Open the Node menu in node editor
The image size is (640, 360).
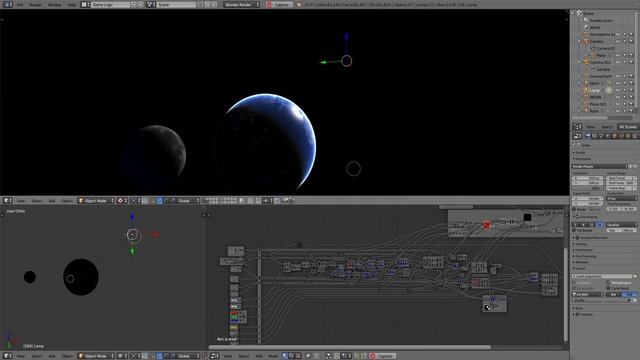click(273, 356)
